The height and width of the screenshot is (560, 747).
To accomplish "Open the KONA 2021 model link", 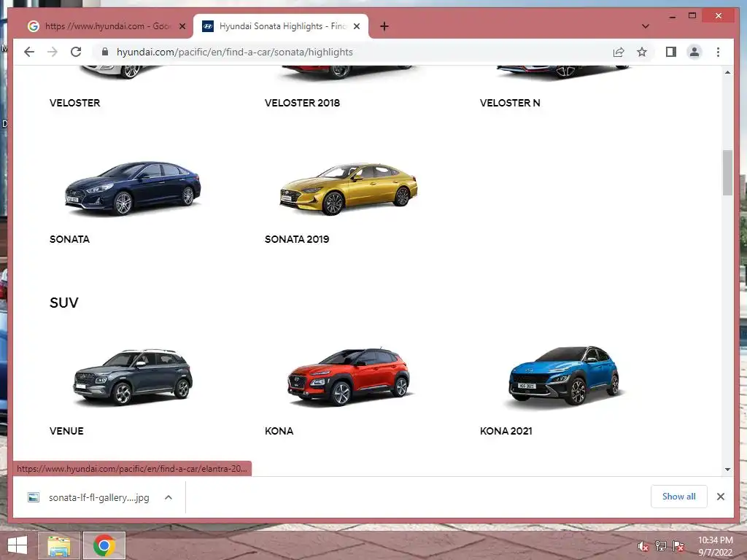I will 506,431.
